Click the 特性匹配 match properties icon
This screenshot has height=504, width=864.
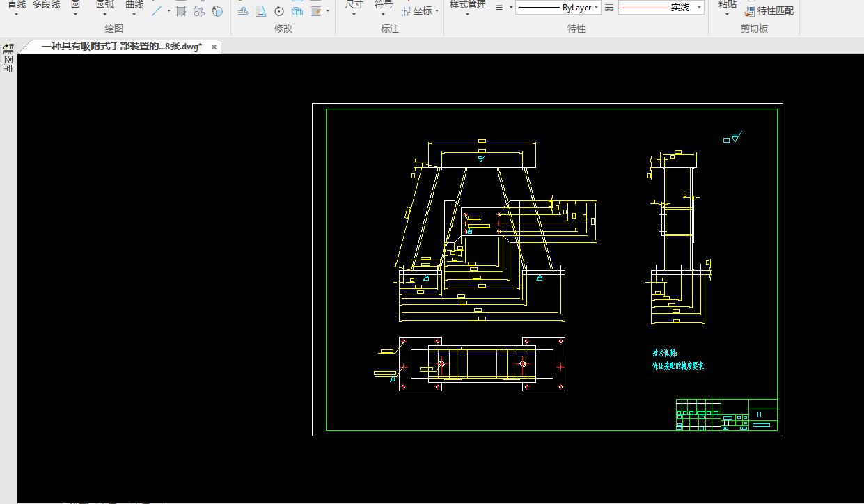[x=750, y=11]
